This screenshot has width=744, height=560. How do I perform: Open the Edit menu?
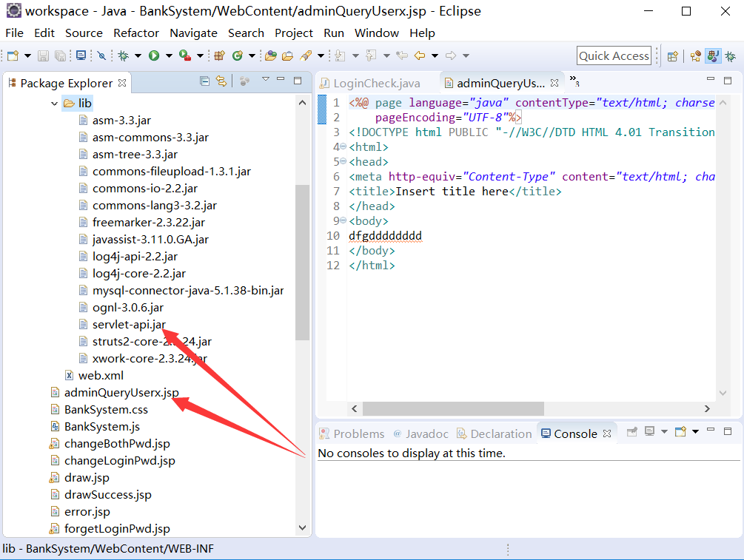point(44,33)
